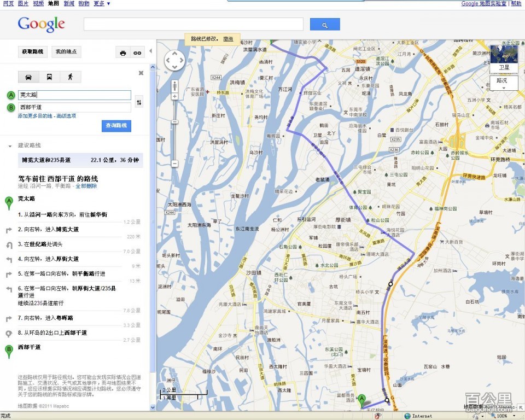Toggle the 卫星 satellite view thumbnail
Viewport: 525px width, 420px height.
coord(504,59)
